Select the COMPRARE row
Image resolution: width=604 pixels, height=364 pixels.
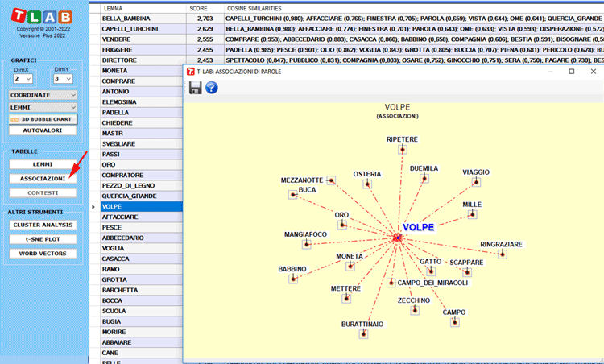[x=142, y=81]
